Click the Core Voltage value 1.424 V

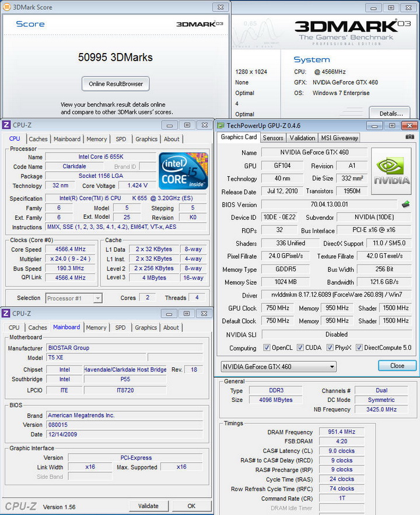point(137,185)
